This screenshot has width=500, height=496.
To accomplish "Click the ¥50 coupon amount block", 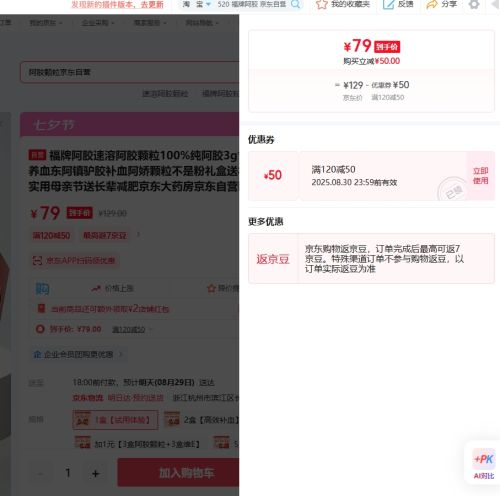I will pyautogui.click(x=273, y=175).
